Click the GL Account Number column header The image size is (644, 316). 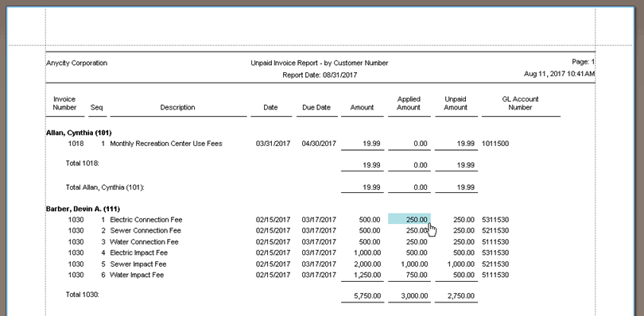click(x=521, y=103)
